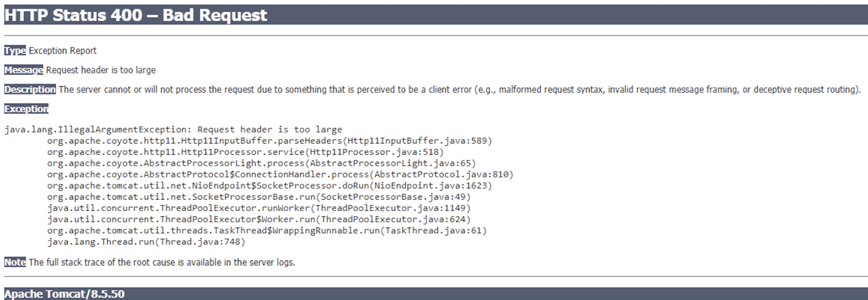Screen dimensions: 868x300
Task: Click the NioEndpoint$SocketProcessor.doRun trace line
Action: click(269, 186)
